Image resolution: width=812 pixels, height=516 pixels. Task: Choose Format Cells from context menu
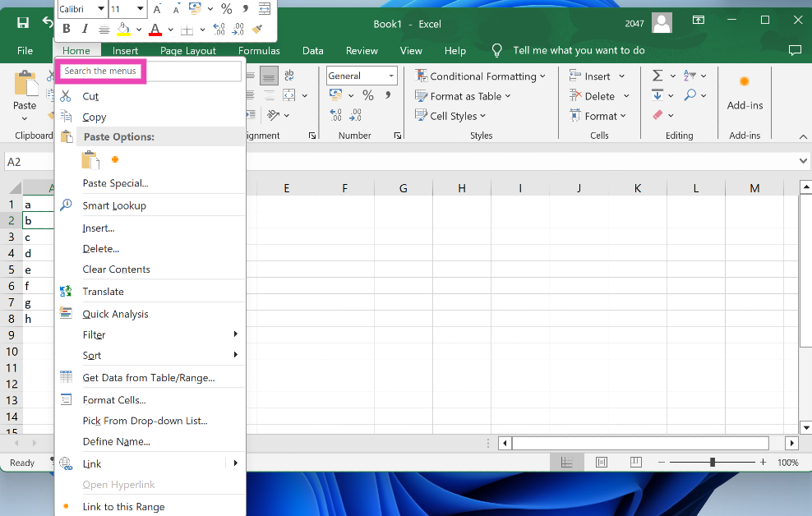[x=114, y=400]
